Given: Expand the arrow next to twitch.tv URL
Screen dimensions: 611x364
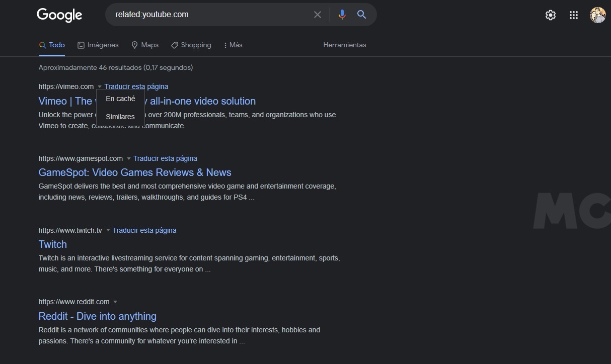Looking at the screenshot, I should pos(108,231).
